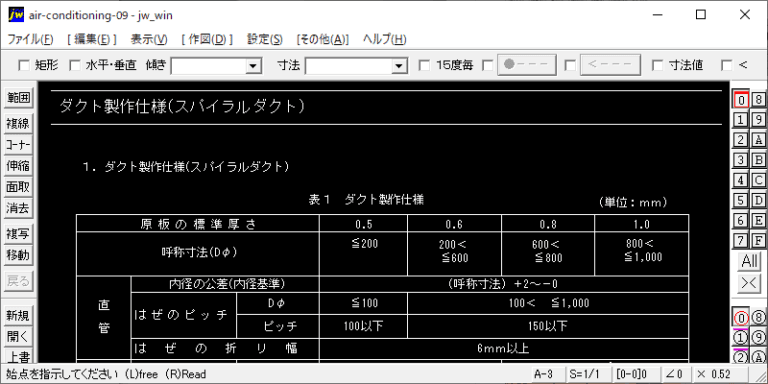Select square layer button E

(x=758, y=220)
